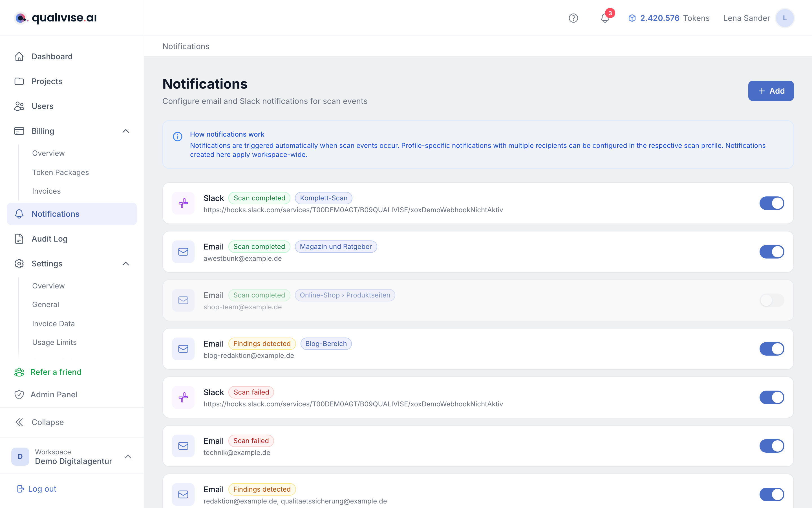Open the Refer a friend link

tap(48, 372)
